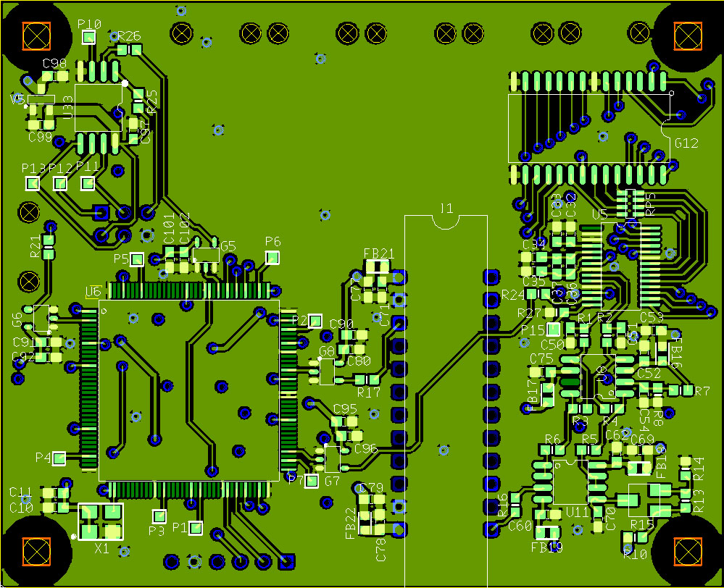Select the I1 DIP socket outline

click(445, 398)
